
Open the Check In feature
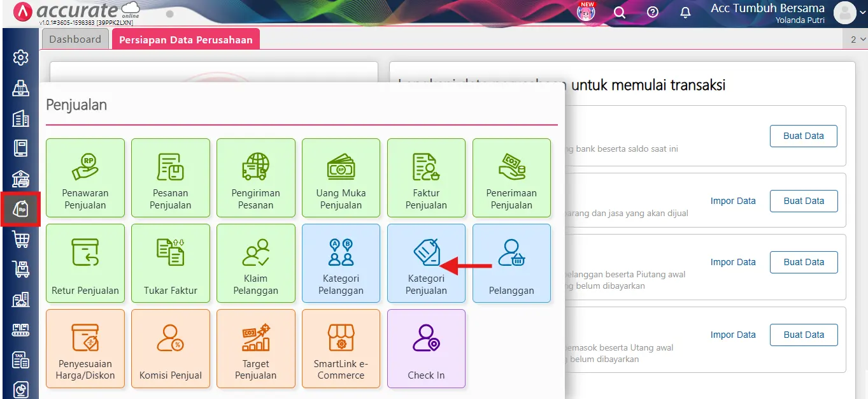point(426,349)
